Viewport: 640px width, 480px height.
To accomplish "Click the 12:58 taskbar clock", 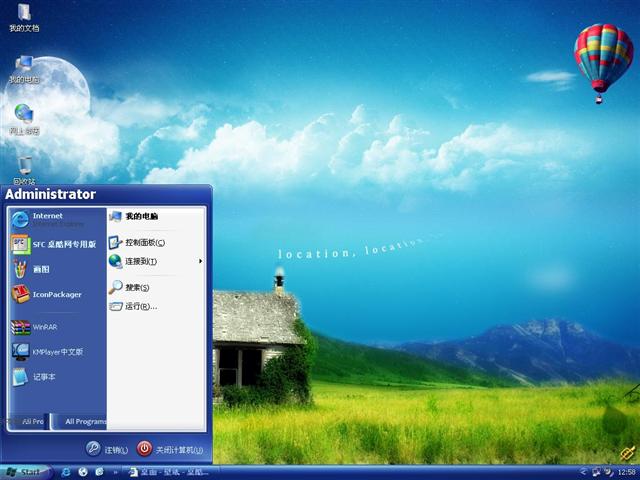I will [x=627, y=473].
